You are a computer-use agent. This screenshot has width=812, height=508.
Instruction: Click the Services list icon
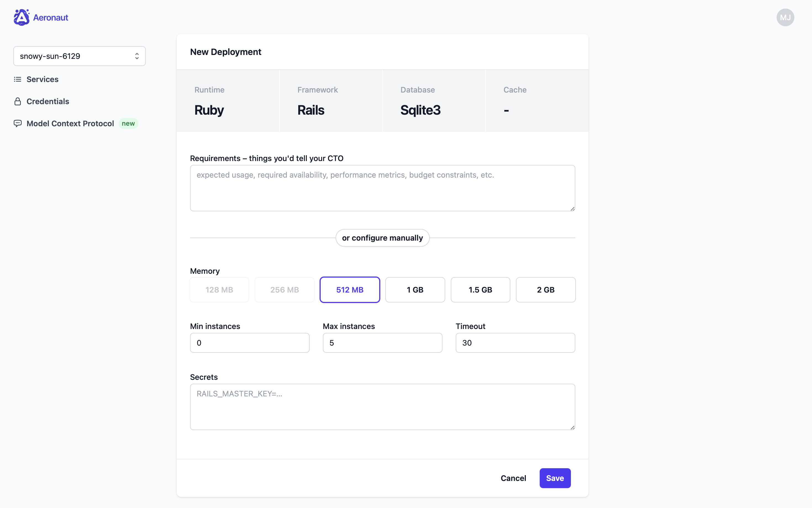point(17,79)
